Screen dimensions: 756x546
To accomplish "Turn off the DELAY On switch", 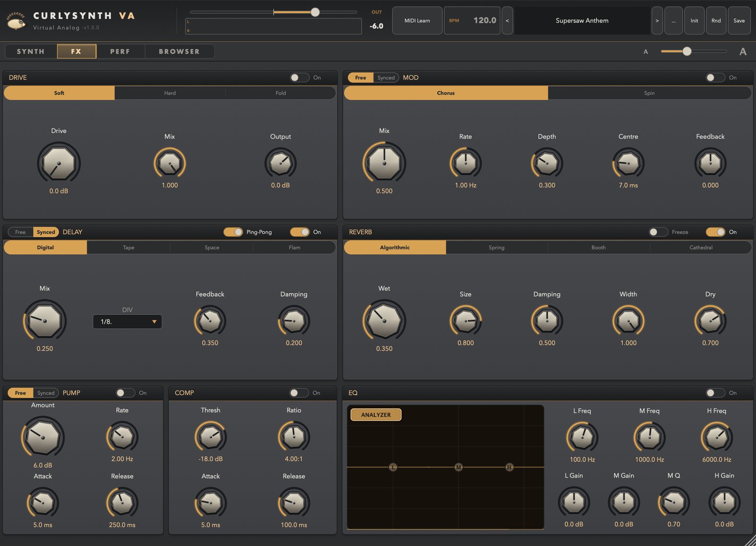I will pos(300,232).
